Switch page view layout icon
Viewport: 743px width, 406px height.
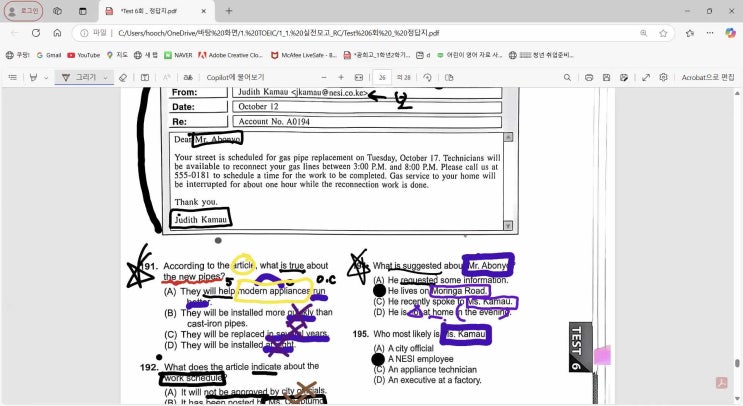[449, 77]
